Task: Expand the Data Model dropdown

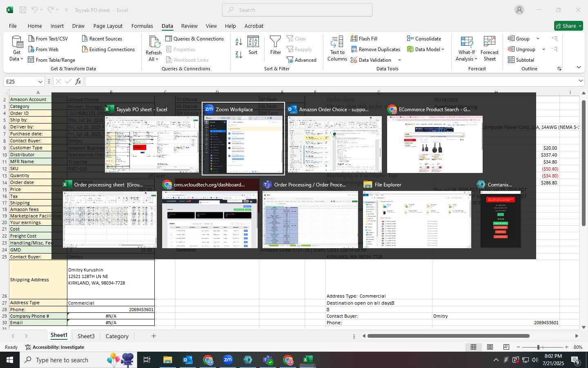Action: pyautogui.click(x=443, y=49)
